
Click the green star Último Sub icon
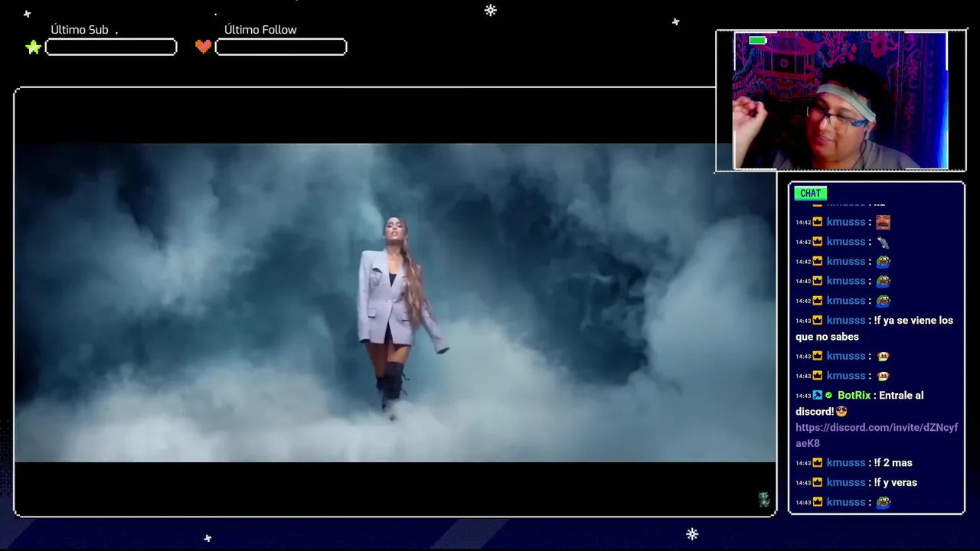34,47
